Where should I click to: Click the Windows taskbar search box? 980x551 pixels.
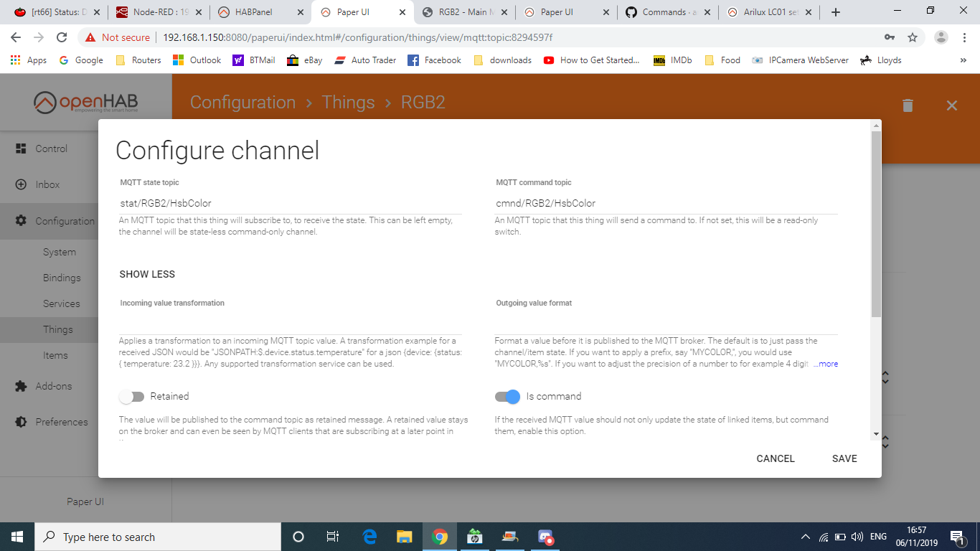pyautogui.click(x=158, y=537)
